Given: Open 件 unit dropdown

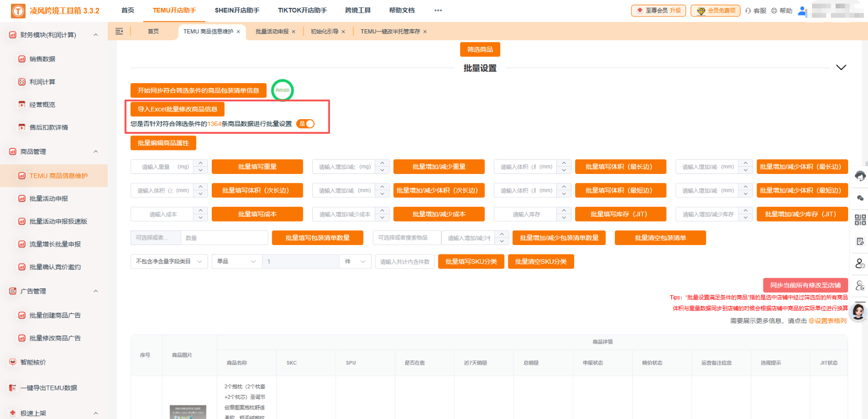Looking at the screenshot, I should (355, 261).
